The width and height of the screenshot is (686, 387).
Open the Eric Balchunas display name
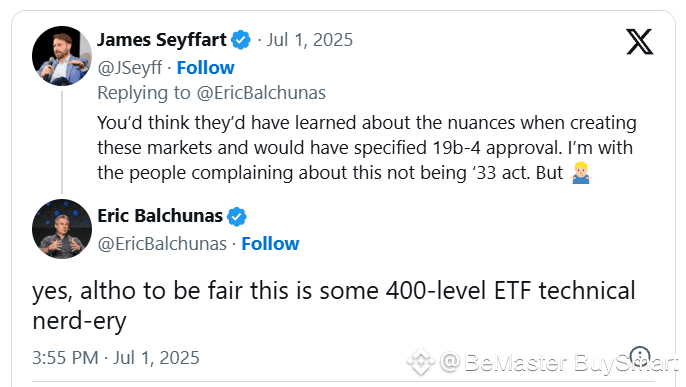coord(160,216)
